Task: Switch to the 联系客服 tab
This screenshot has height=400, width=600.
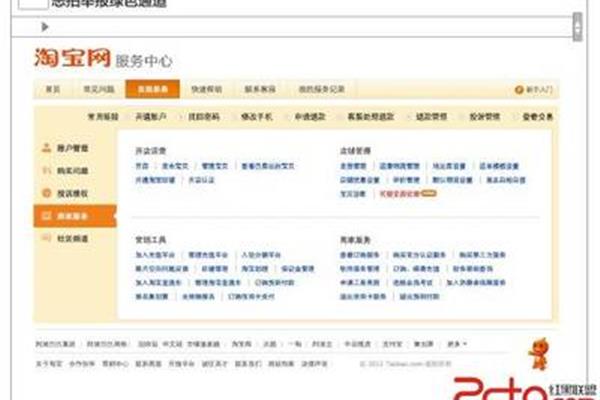Action: (x=260, y=89)
